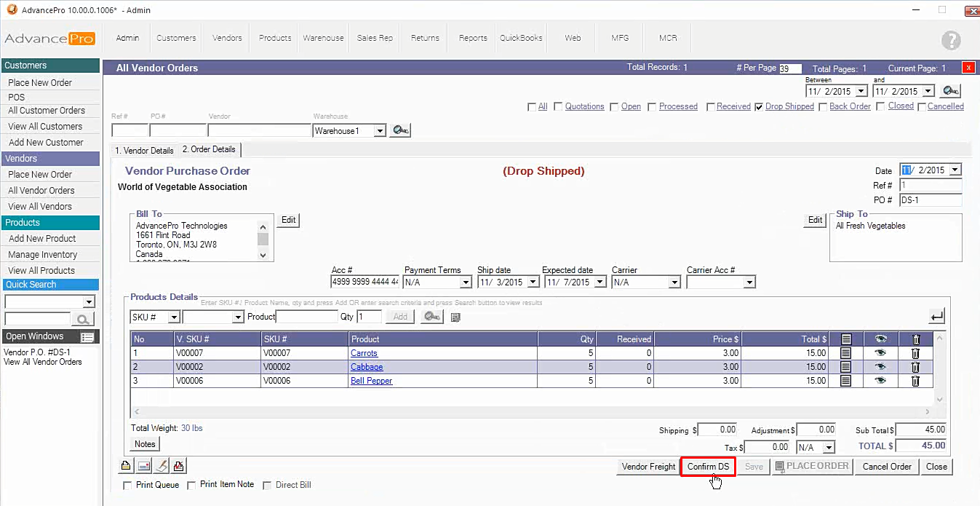Open notes icon for Bell Pepper row
Screen dimensions: 980x506
coord(845,381)
